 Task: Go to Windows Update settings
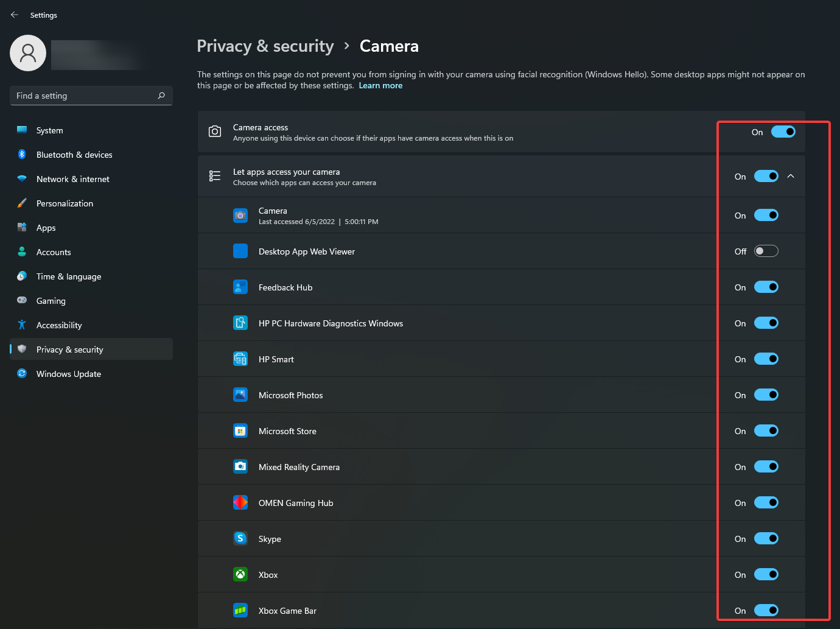[x=69, y=374]
